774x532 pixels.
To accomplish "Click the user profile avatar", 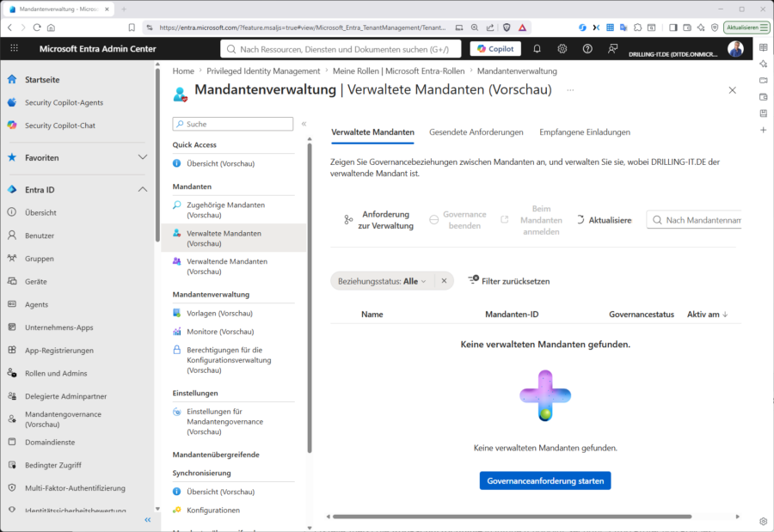I will pos(735,49).
